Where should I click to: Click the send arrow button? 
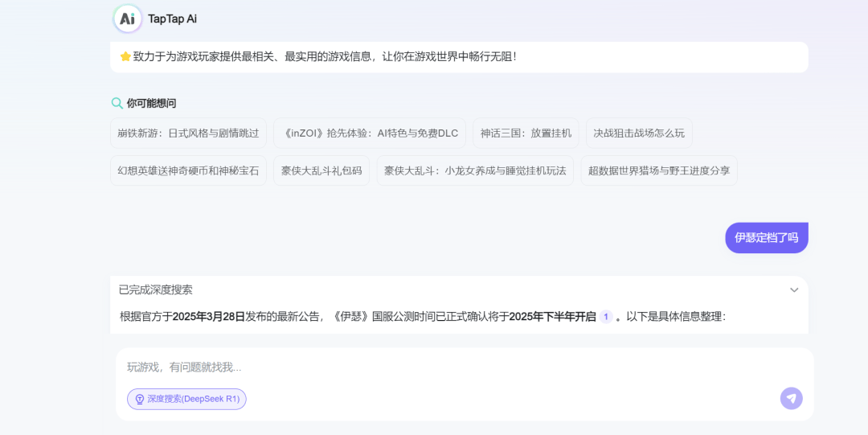pyautogui.click(x=791, y=399)
